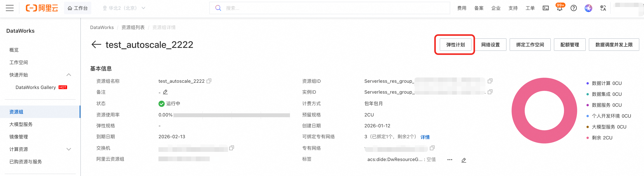Collapse the 快速开始 sidebar section
The height and width of the screenshot is (176, 644).
69,75
